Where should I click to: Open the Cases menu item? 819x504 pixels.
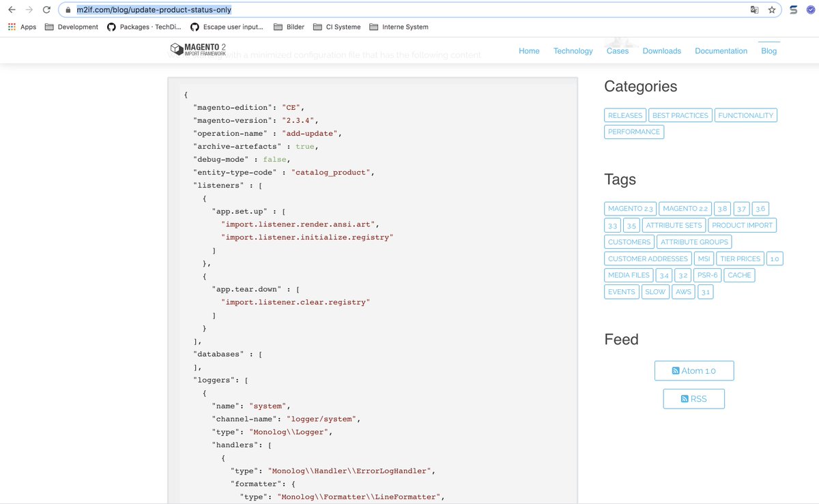[x=618, y=51]
